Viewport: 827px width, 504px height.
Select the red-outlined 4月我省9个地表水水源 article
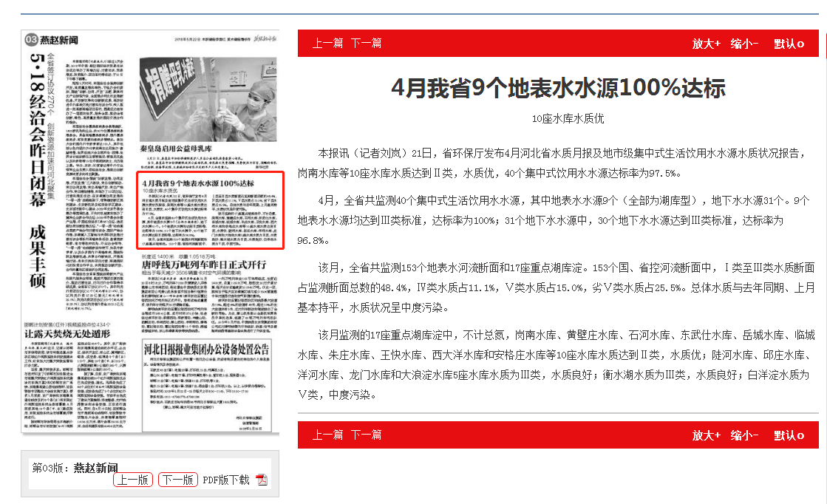(x=211, y=211)
